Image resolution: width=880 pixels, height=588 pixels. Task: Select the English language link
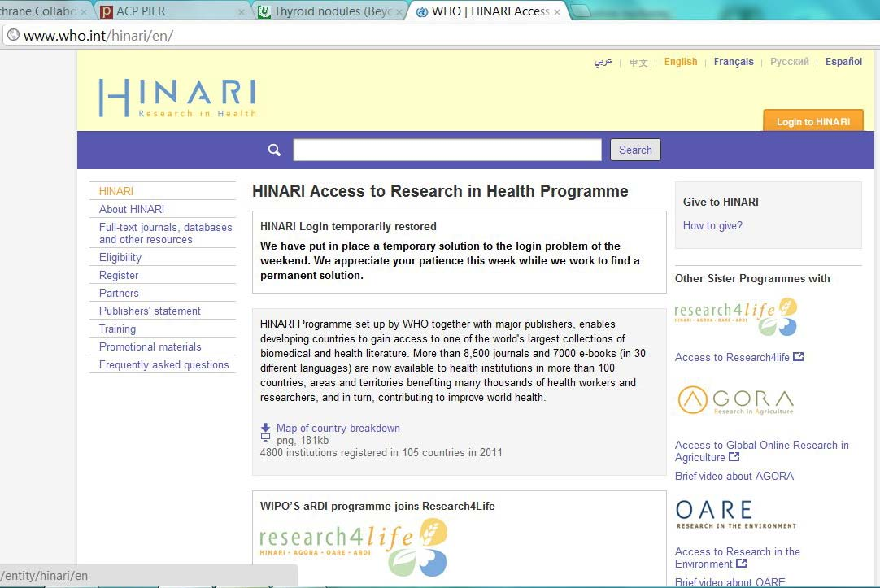(681, 62)
